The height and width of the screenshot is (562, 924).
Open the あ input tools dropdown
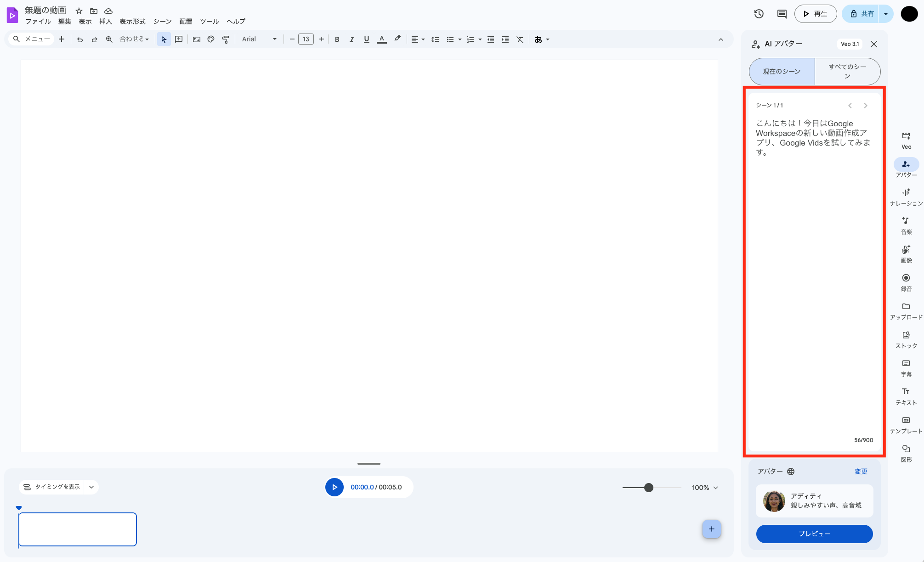pyautogui.click(x=542, y=39)
